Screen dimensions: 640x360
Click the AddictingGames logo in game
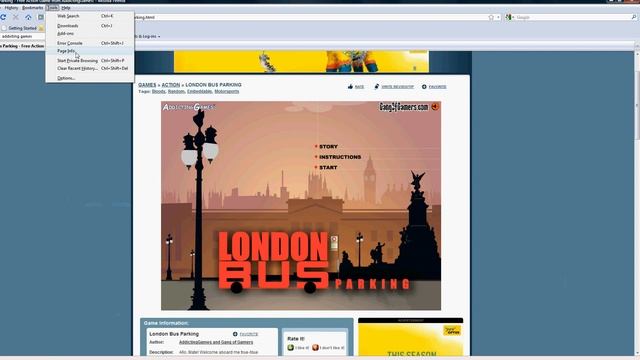pyautogui.click(x=189, y=107)
